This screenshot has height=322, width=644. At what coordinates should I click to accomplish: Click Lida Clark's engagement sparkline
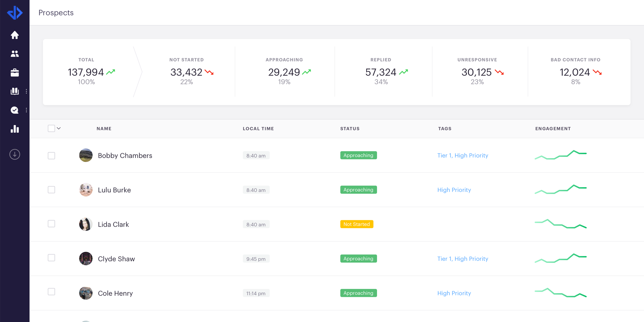pyautogui.click(x=561, y=224)
